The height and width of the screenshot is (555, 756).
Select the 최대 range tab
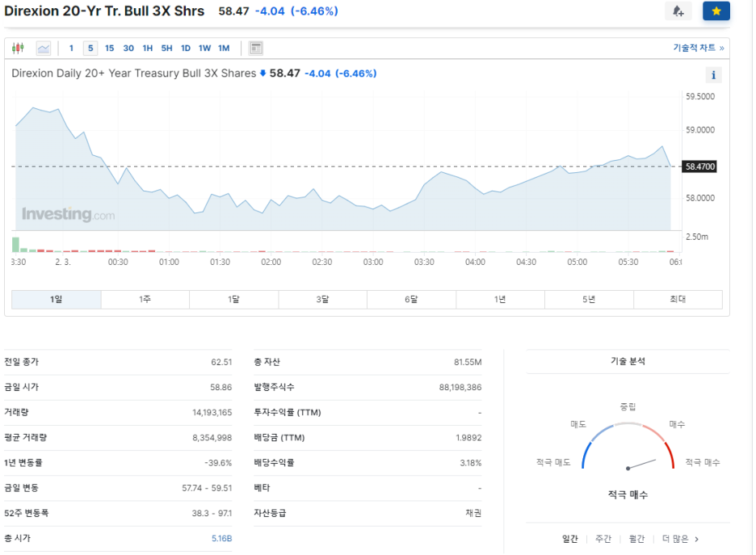coord(678,300)
